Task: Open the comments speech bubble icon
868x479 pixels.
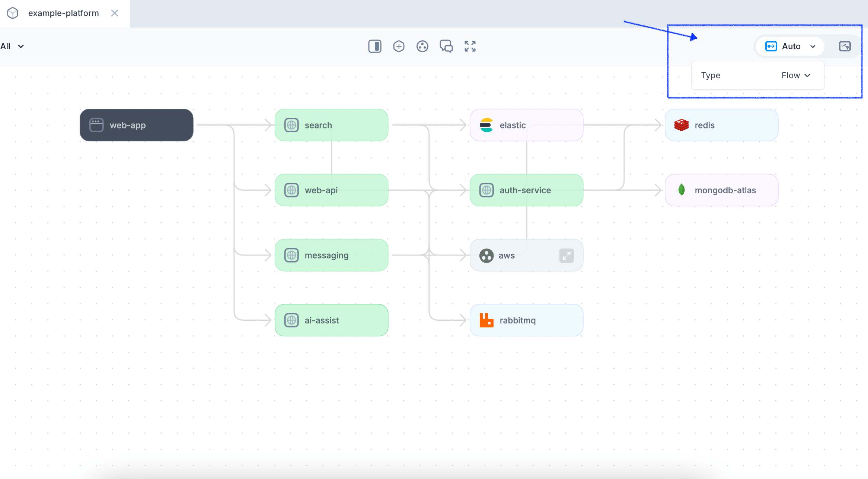Action: (x=446, y=46)
